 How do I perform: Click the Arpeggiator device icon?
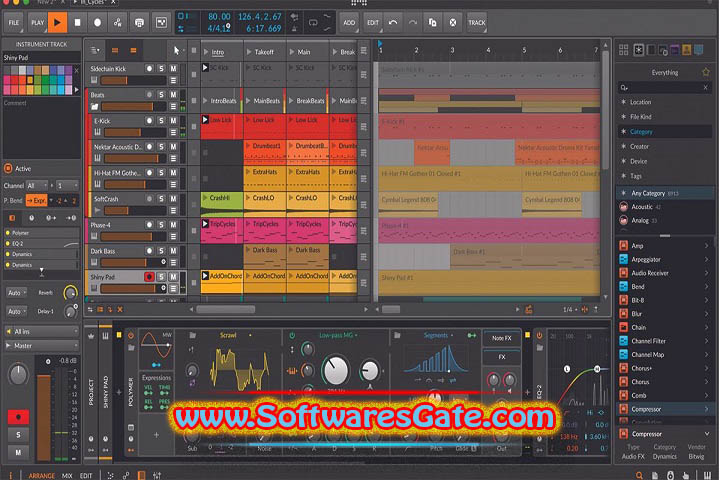(x=624, y=259)
